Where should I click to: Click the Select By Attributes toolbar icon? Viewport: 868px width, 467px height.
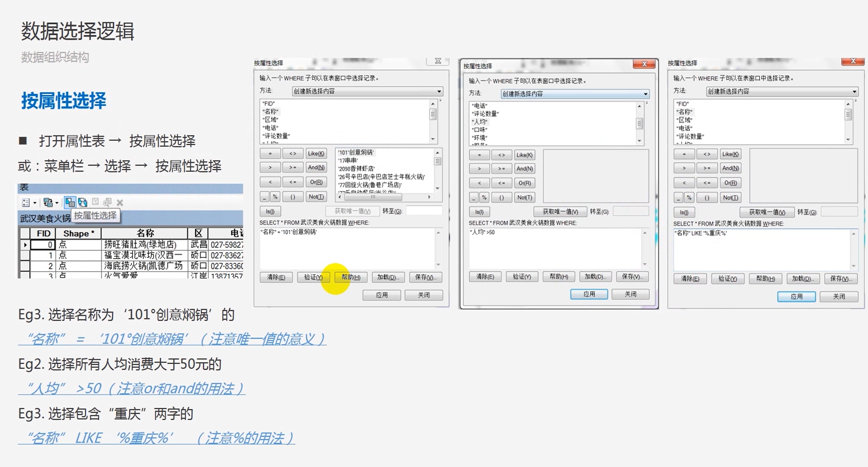(70, 202)
